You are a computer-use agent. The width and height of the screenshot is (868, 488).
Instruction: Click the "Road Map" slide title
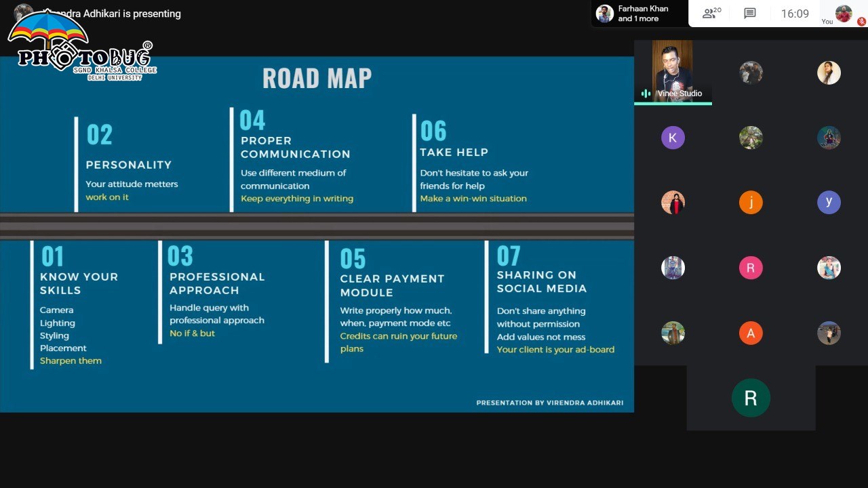tap(317, 79)
